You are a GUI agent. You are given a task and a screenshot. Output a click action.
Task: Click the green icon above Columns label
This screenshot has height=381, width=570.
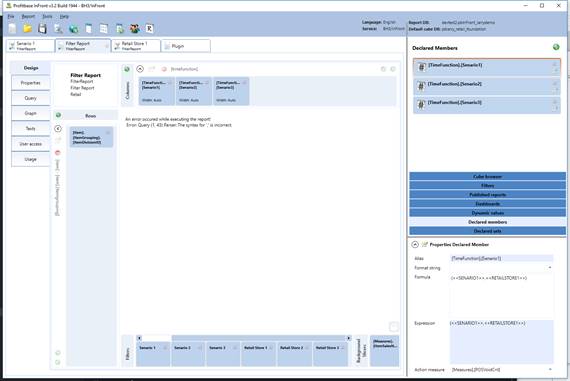[127, 69]
